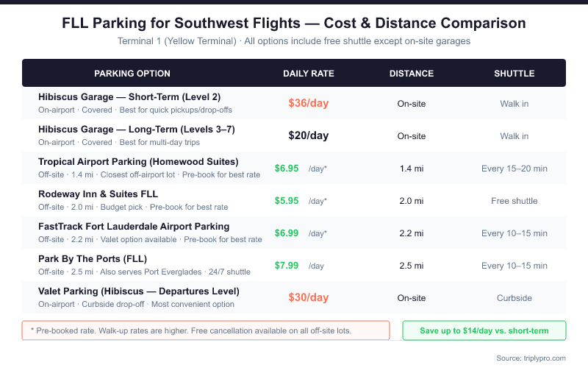588x368 pixels.
Task: Click the green "Save up to $14/day" banner
Action: click(x=484, y=330)
